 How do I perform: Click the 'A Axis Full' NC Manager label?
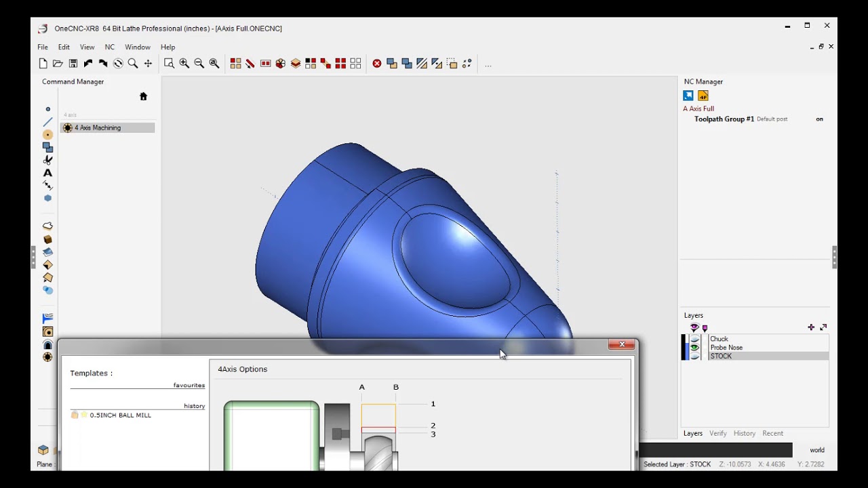[698, 108]
